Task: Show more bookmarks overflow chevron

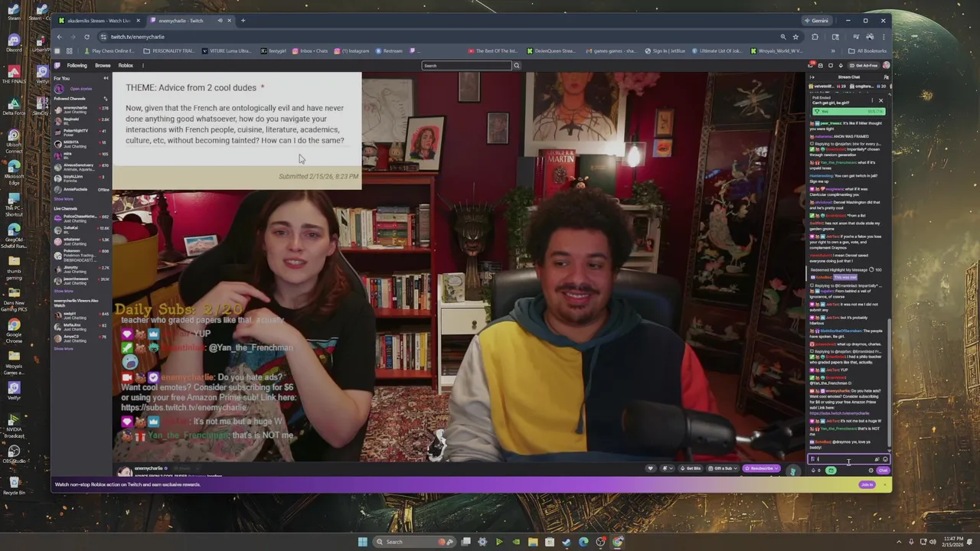Action: 833,51
